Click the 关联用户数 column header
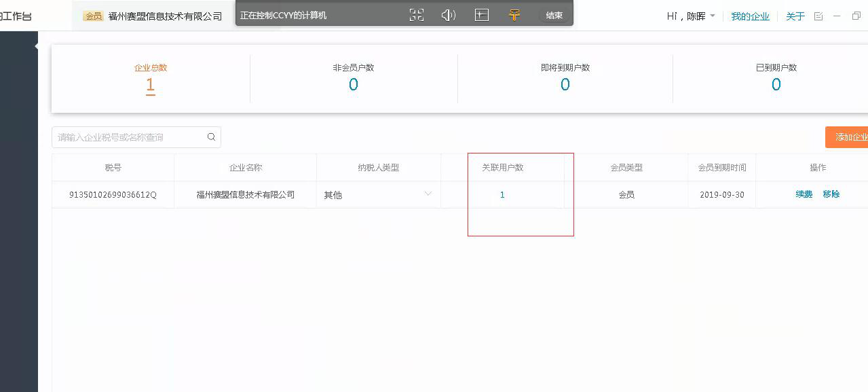Image resolution: width=868 pixels, height=392 pixels. click(502, 168)
